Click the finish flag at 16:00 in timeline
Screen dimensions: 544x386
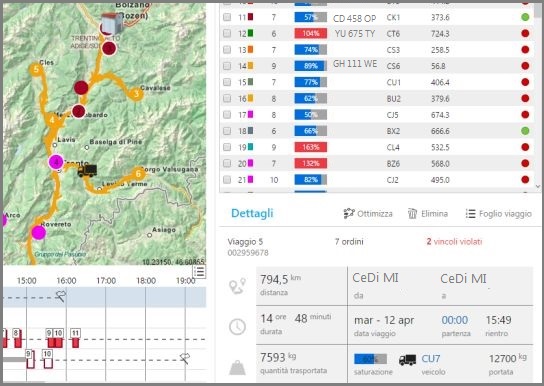tap(61, 296)
